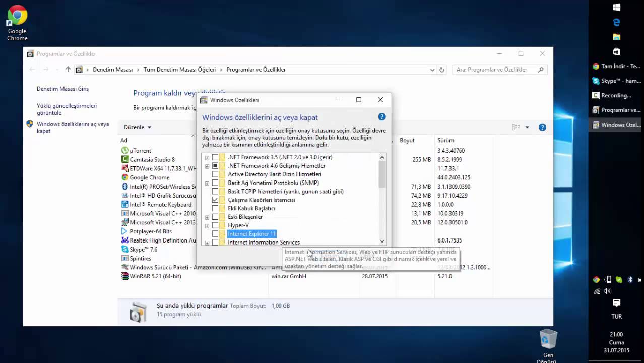
Task: Click the Chrome tray icon
Action: 596,280
